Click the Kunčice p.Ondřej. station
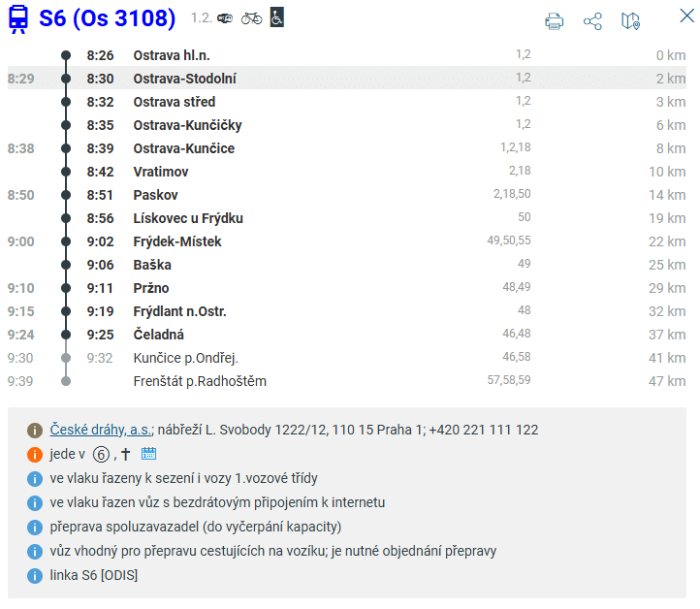The height and width of the screenshot is (609, 700). click(x=185, y=358)
